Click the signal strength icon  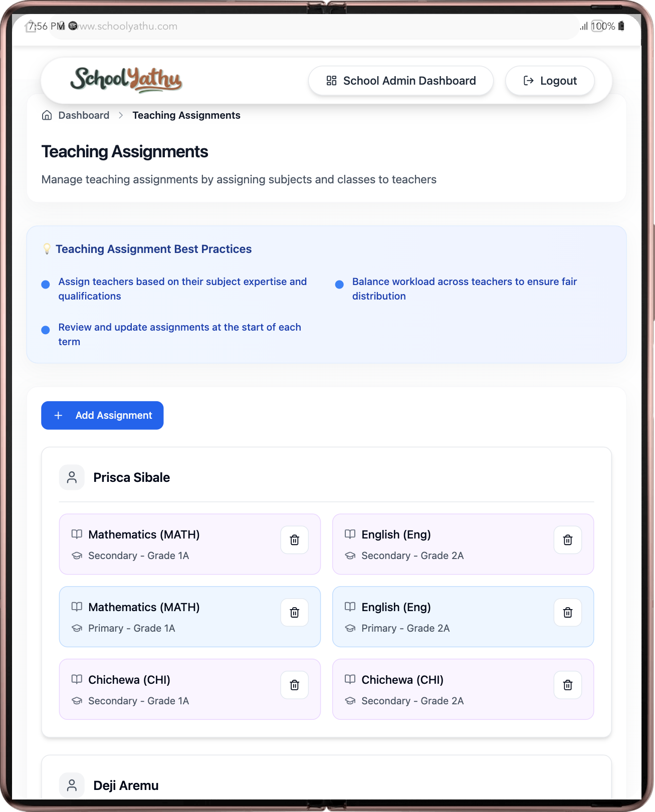[584, 26]
